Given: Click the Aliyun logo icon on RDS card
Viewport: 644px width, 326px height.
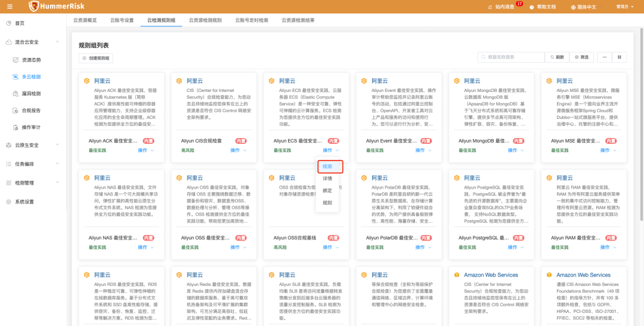Looking at the screenshot, I should pos(86,275).
